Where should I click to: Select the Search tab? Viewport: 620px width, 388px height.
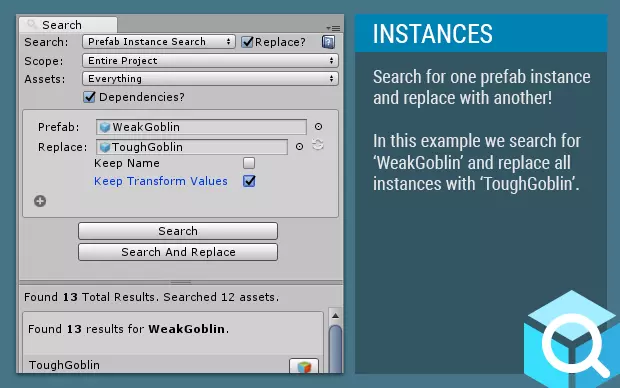click(x=68, y=25)
